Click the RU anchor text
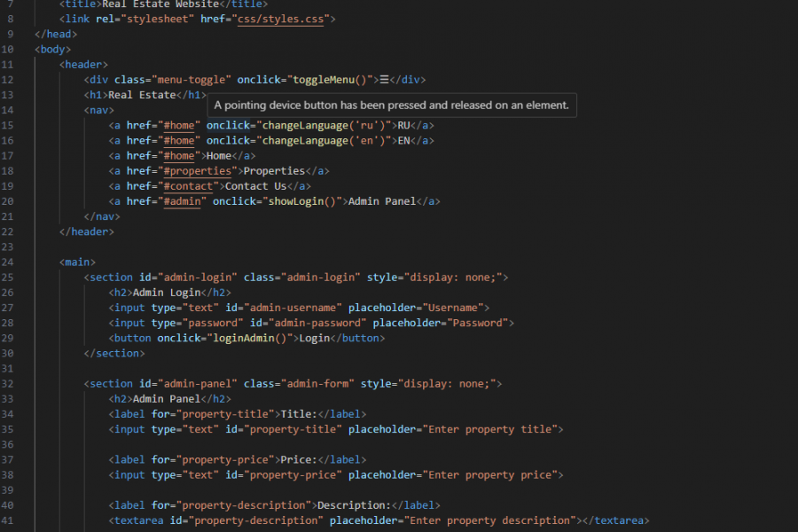The width and height of the screenshot is (798, 532). (x=404, y=125)
